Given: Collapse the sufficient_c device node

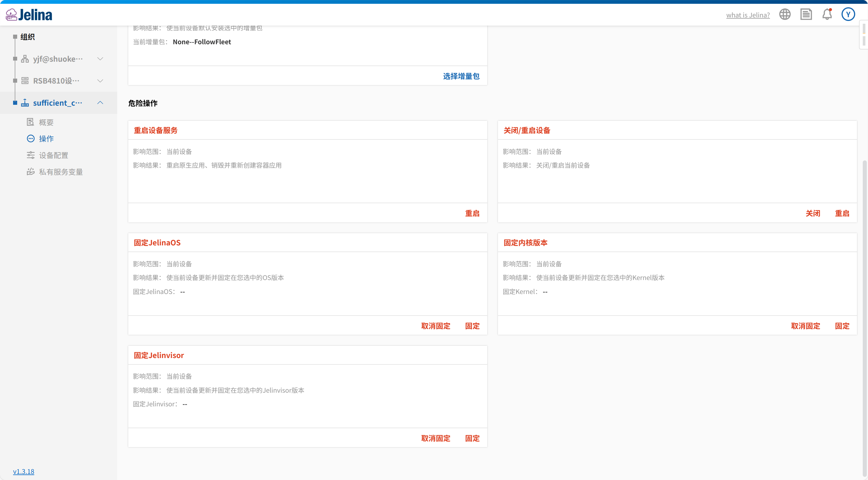Looking at the screenshot, I should (100, 103).
